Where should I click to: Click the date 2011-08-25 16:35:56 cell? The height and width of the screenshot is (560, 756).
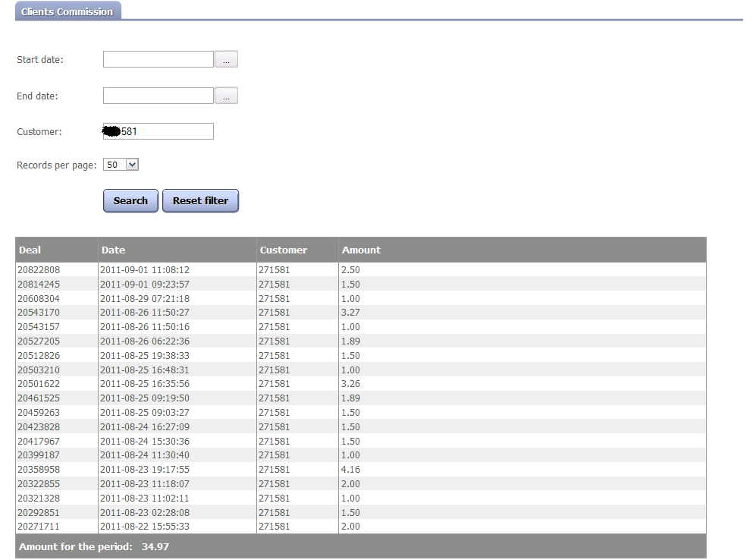pyautogui.click(x=144, y=384)
